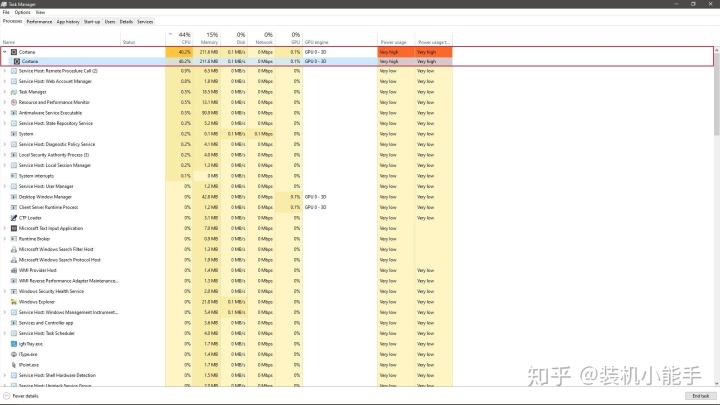Click Resource and Performance Monitor icon
720x405 pixels.
(14, 102)
